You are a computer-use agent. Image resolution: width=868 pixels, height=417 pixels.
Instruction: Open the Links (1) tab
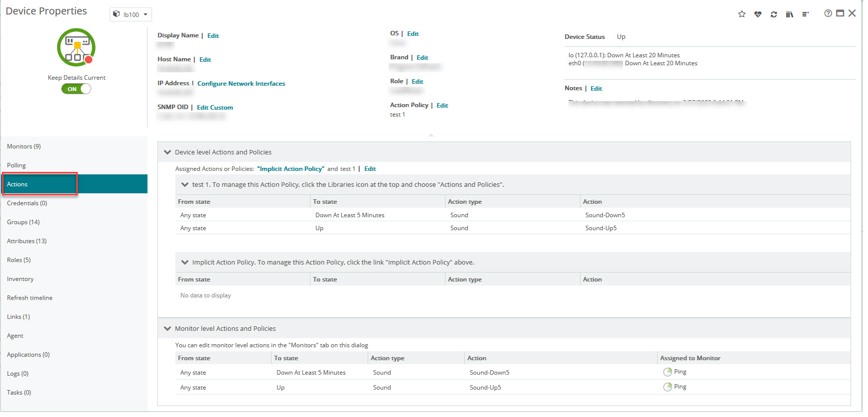coord(74,317)
